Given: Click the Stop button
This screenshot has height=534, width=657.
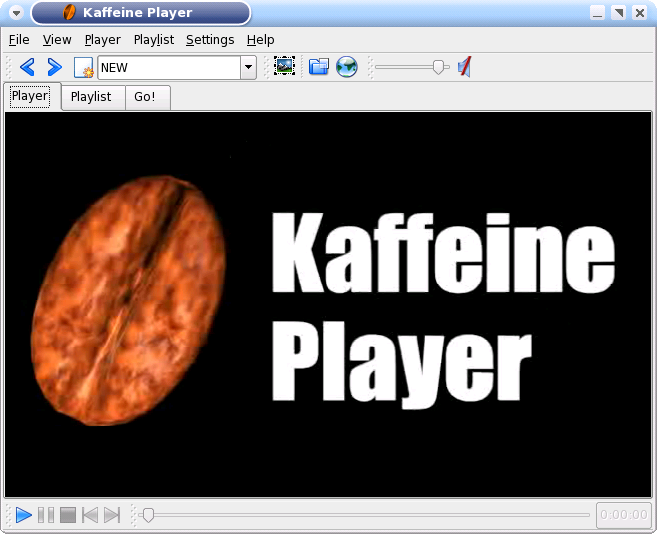Looking at the screenshot, I should [x=68, y=515].
